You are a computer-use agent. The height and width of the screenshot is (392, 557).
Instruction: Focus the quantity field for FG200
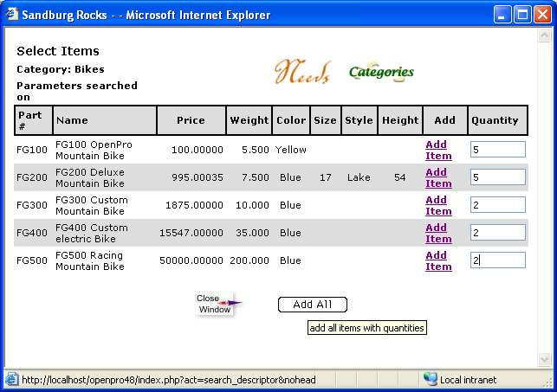pos(497,177)
